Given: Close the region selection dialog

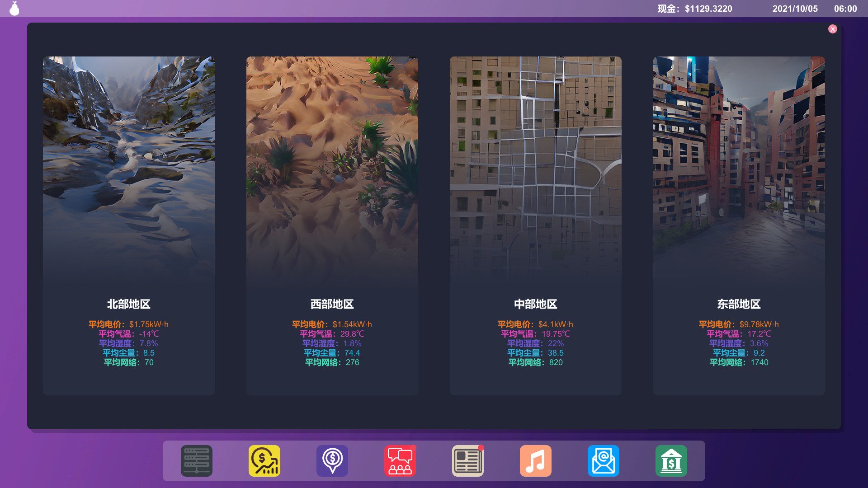Looking at the screenshot, I should pos(833,29).
